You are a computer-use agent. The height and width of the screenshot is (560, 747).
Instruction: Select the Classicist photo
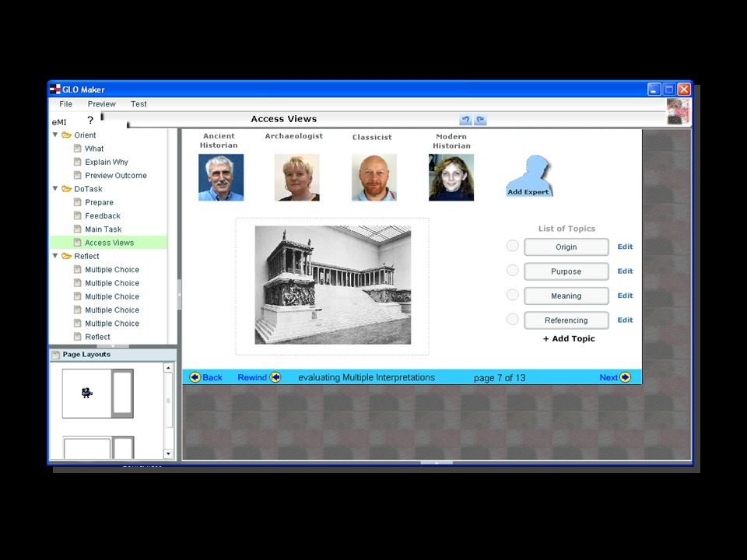point(374,177)
